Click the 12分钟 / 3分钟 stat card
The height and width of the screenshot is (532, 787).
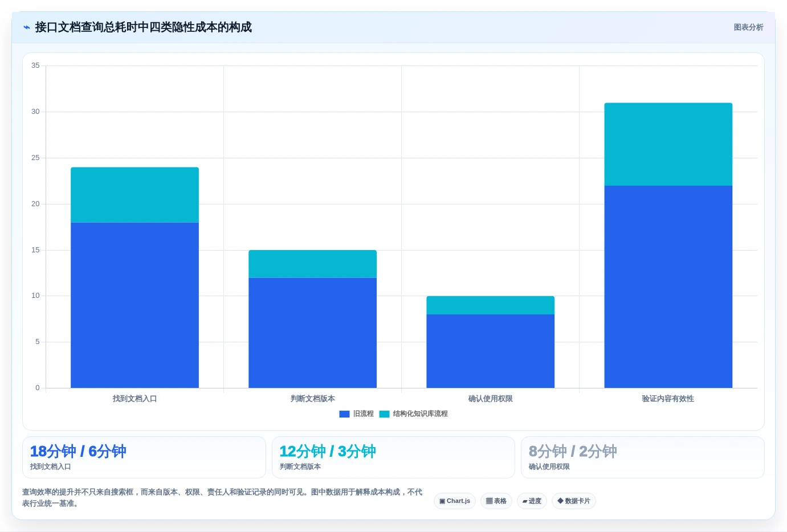tap(393, 457)
